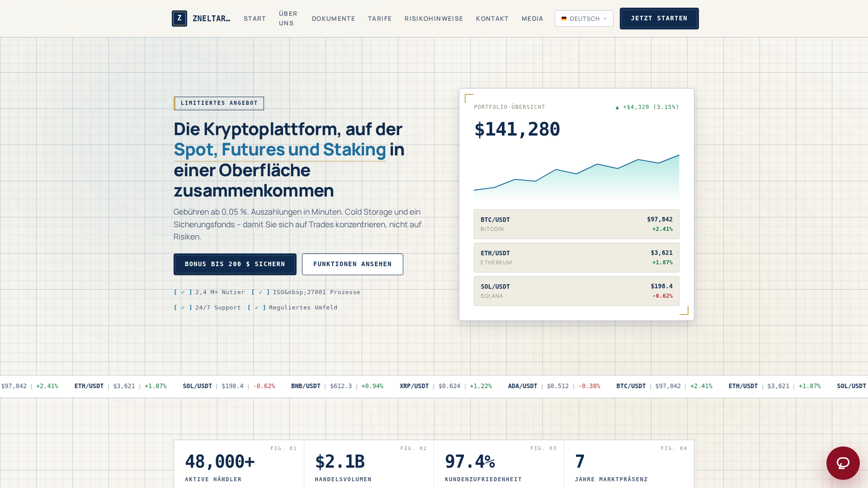Viewport: 868px width, 488px height.
Task: Click Bonus bis 200 $ sichern button
Action: click(235, 264)
